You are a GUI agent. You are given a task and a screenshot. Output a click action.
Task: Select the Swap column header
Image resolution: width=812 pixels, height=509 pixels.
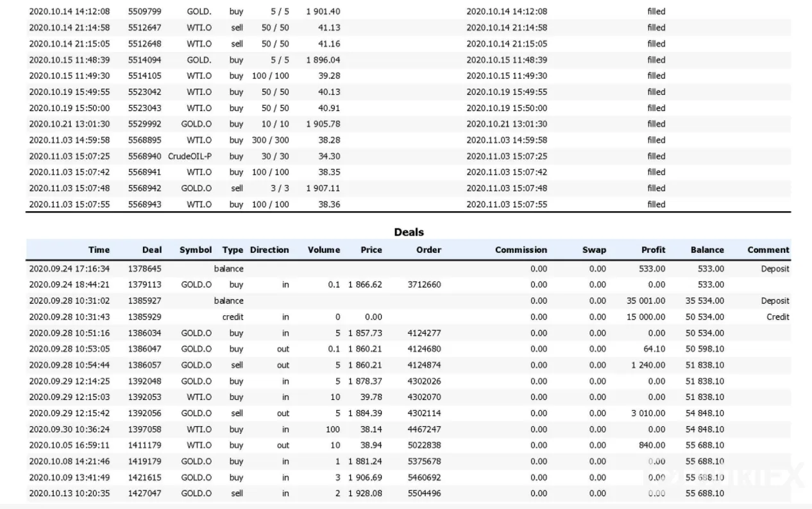[594, 250]
